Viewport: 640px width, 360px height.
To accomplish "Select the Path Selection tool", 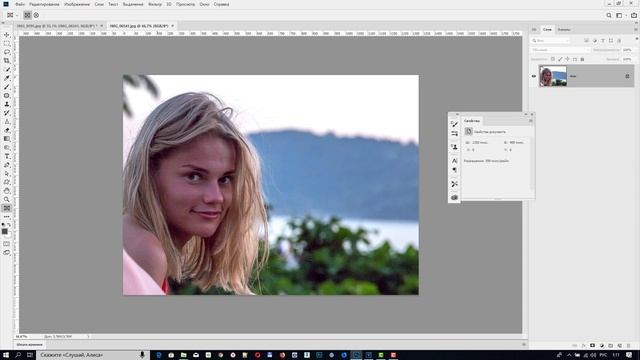I will pos(7,173).
